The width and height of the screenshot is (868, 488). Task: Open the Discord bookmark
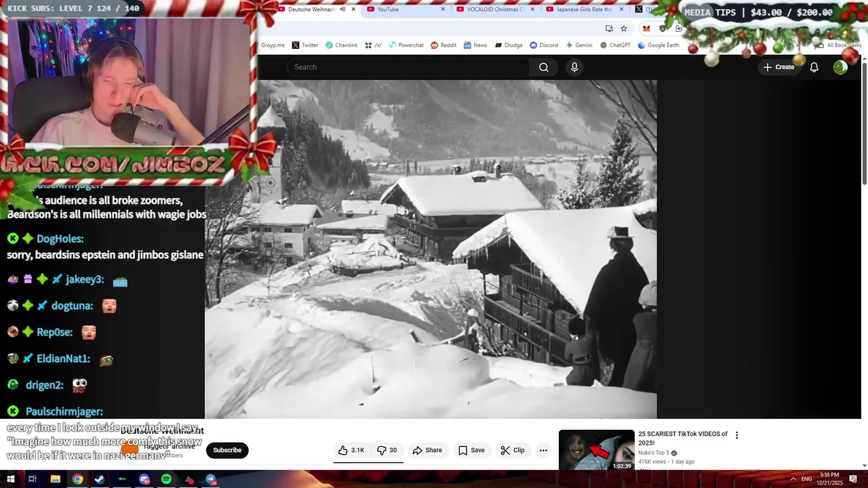543,45
